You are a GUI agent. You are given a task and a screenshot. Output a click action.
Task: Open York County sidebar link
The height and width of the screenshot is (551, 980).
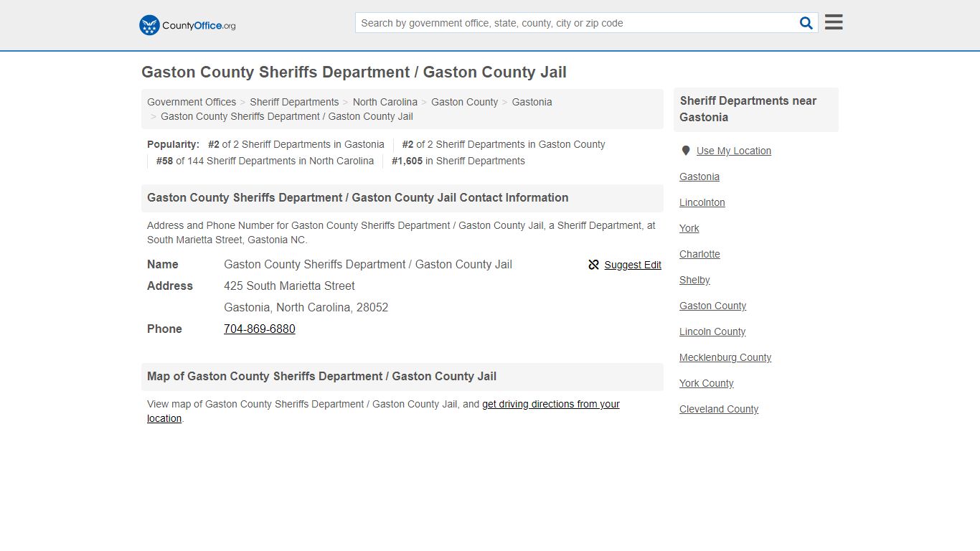pyautogui.click(x=707, y=383)
